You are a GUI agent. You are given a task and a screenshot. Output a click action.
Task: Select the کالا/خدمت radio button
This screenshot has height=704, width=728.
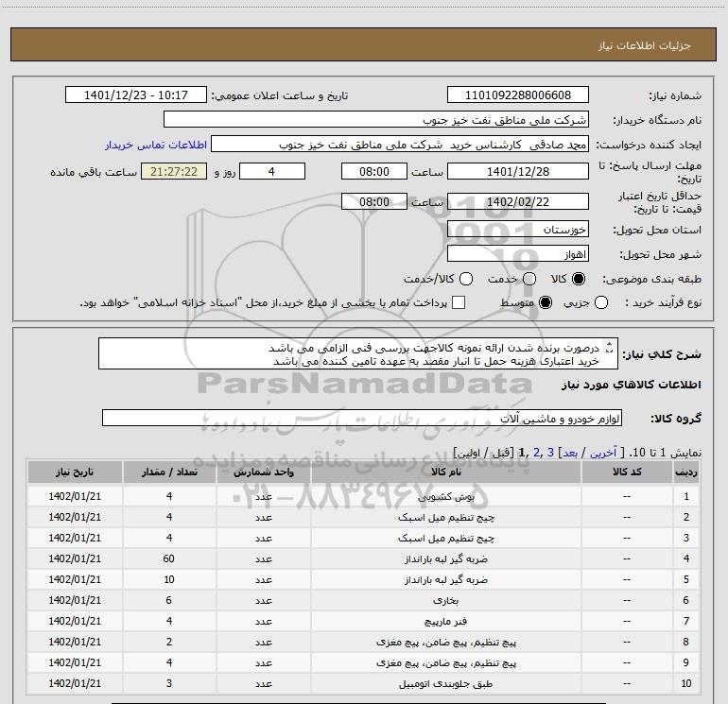coord(466,279)
